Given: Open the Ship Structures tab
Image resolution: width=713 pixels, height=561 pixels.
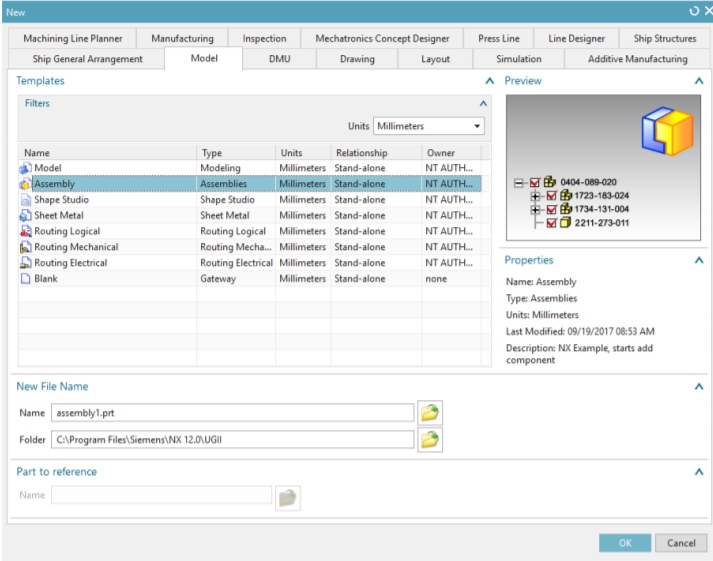Looking at the screenshot, I should coord(664,39).
